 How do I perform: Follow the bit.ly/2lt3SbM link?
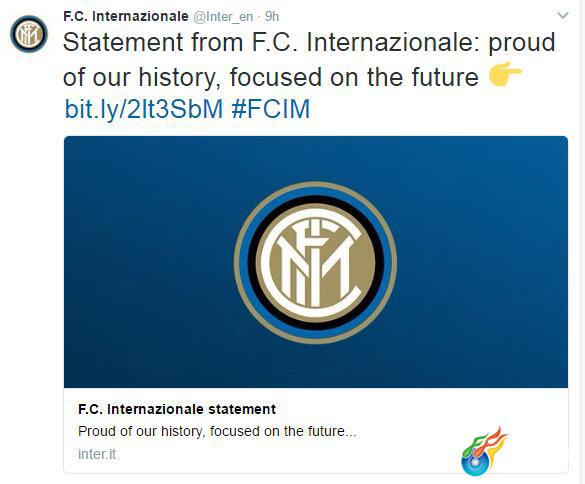tap(144, 109)
